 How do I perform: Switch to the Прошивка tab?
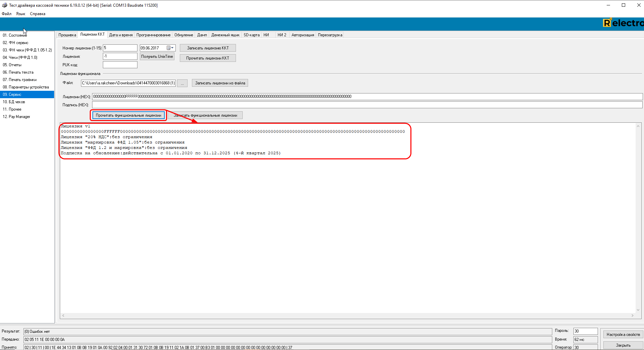click(67, 35)
